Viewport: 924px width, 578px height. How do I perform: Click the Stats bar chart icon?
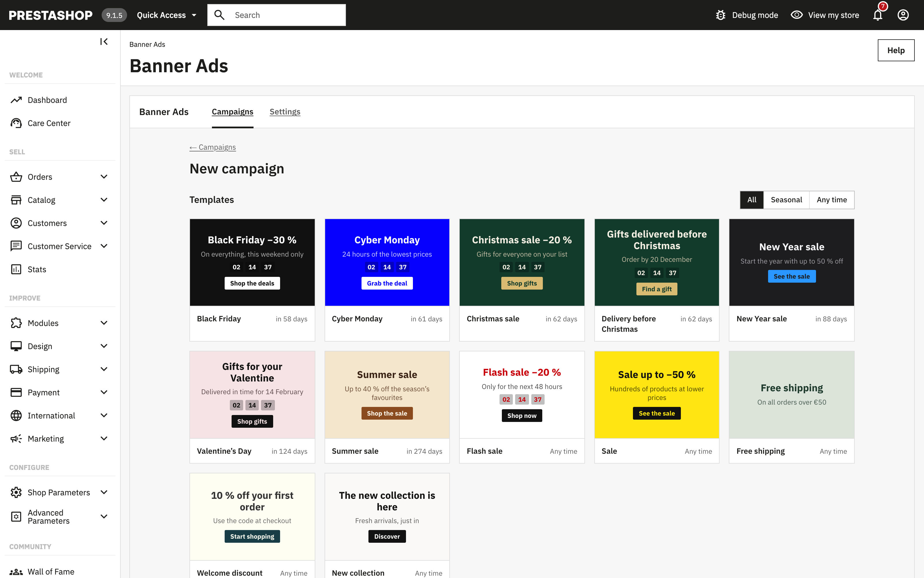[16, 269]
